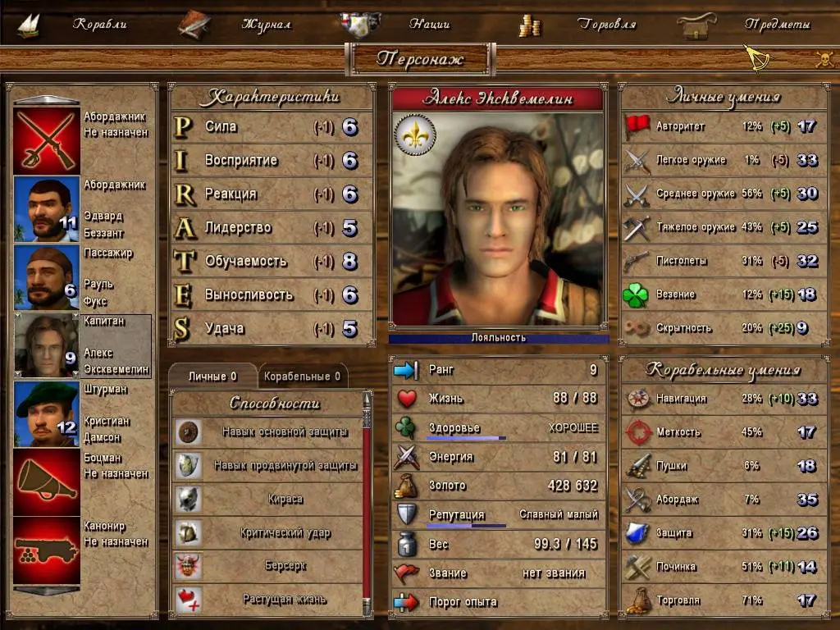The image size is (840, 630).
Task: Switch to the Личные 0 tab
Action: (x=212, y=376)
